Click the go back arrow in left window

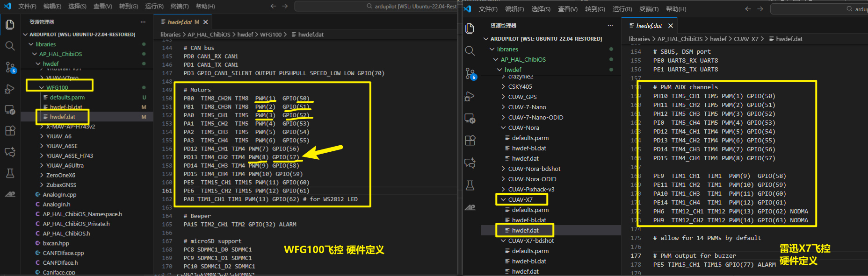(x=274, y=7)
